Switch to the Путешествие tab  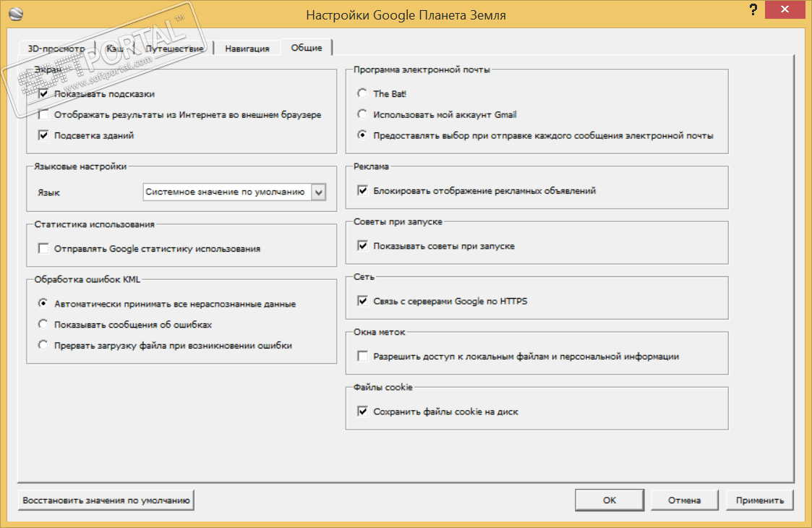click(x=174, y=48)
